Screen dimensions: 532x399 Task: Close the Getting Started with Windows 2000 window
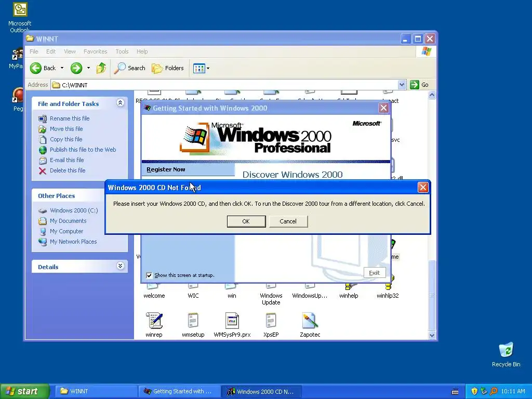pos(383,108)
